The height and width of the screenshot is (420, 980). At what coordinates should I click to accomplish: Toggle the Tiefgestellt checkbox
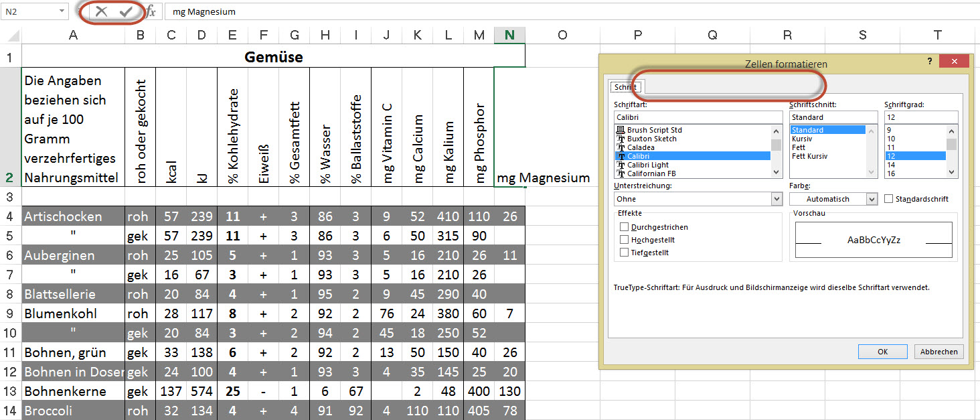[x=625, y=253]
